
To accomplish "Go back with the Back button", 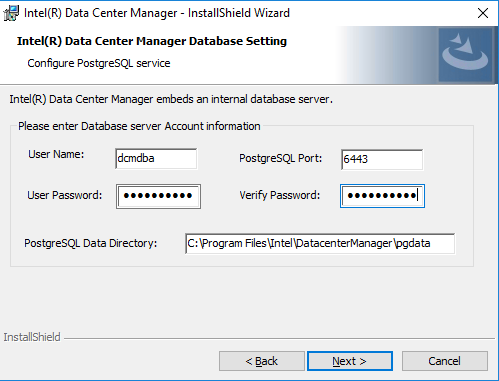I will click(262, 361).
